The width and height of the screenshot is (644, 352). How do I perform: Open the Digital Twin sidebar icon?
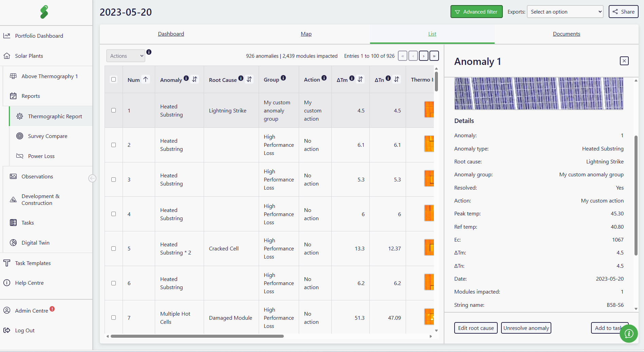[x=13, y=243]
